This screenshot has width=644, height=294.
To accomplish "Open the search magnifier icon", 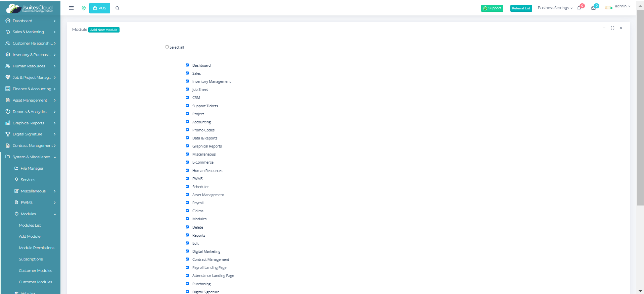I will pos(118,8).
